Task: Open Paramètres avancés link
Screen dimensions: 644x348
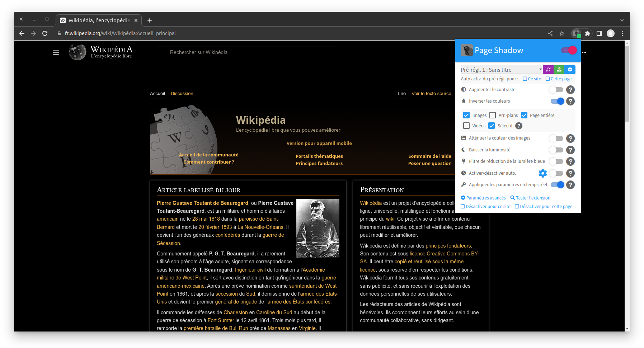Action: pos(483,198)
